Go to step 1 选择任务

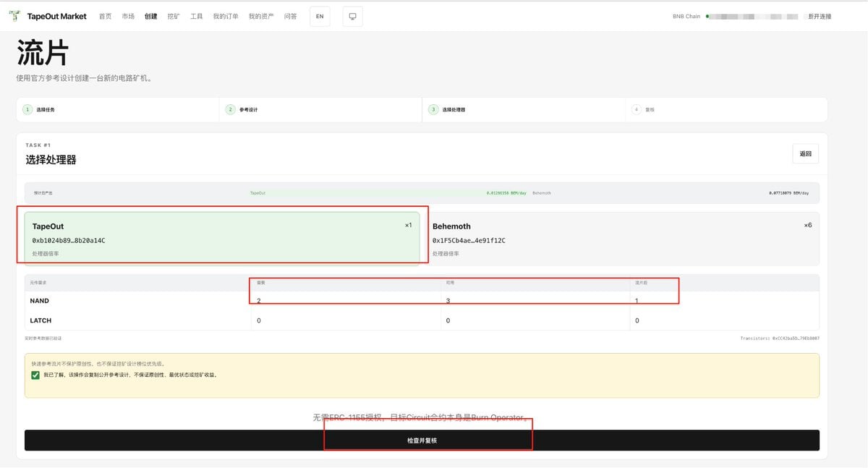118,110
